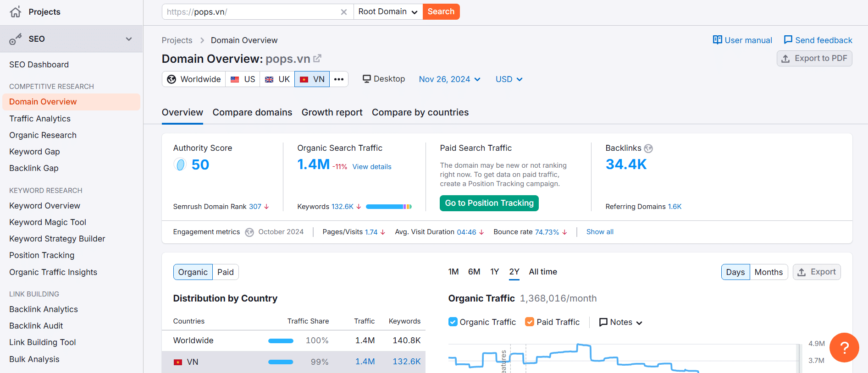Uncheck the Organic Traffic checkbox
Viewport: 868px width, 373px height.
click(x=453, y=322)
